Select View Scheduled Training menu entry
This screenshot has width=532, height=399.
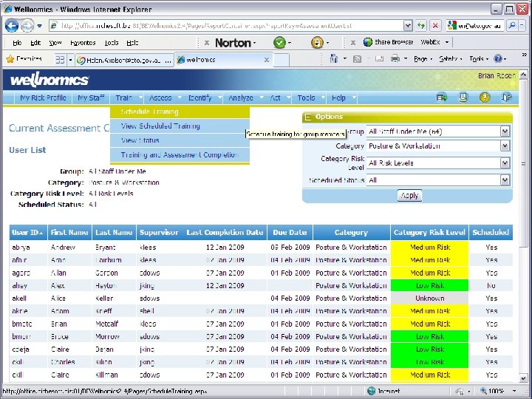(x=180, y=126)
